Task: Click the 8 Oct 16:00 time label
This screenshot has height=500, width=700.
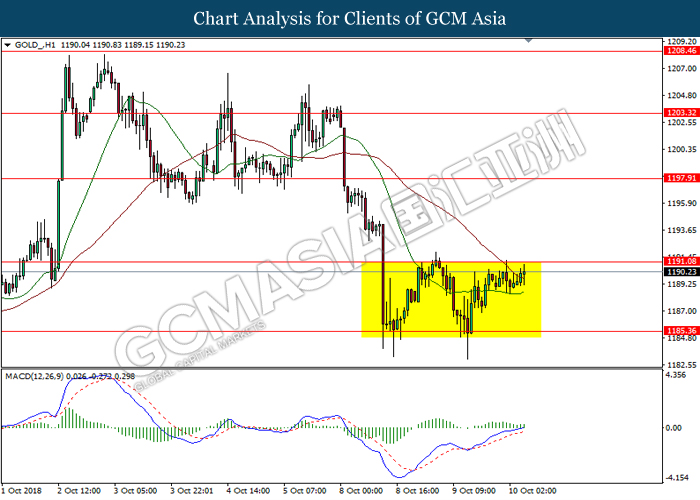Action: pos(417,491)
